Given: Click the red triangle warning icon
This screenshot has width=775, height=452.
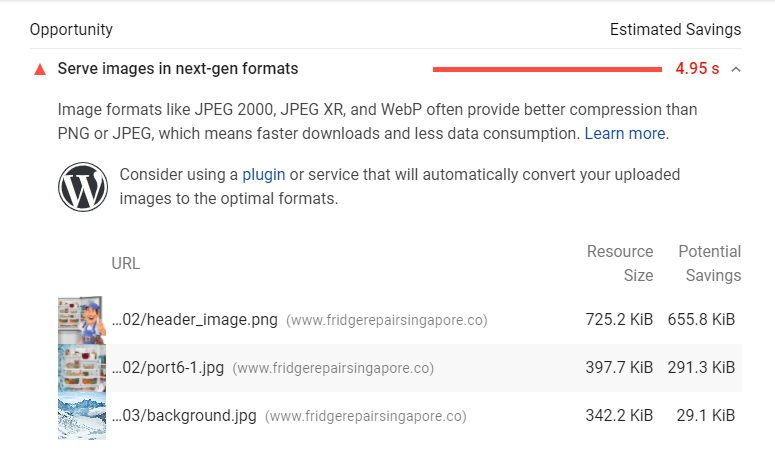Looking at the screenshot, I should point(40,70).
